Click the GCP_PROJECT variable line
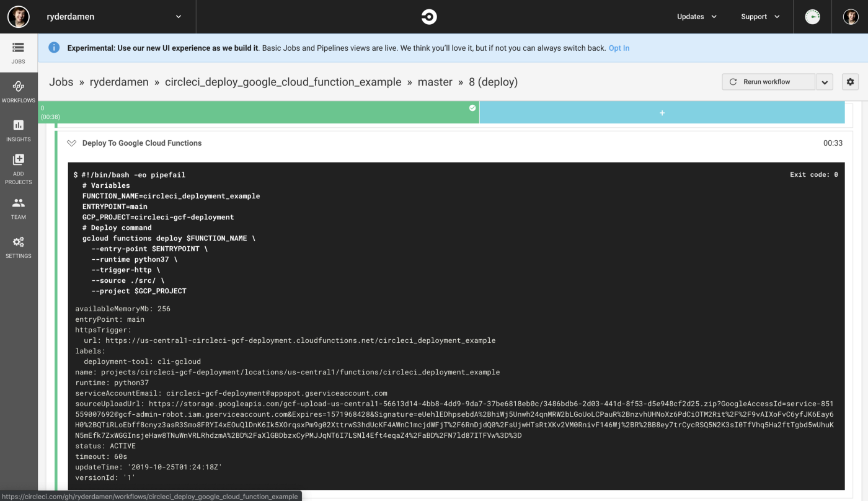 pyautogui.click(x=158, y=217)
